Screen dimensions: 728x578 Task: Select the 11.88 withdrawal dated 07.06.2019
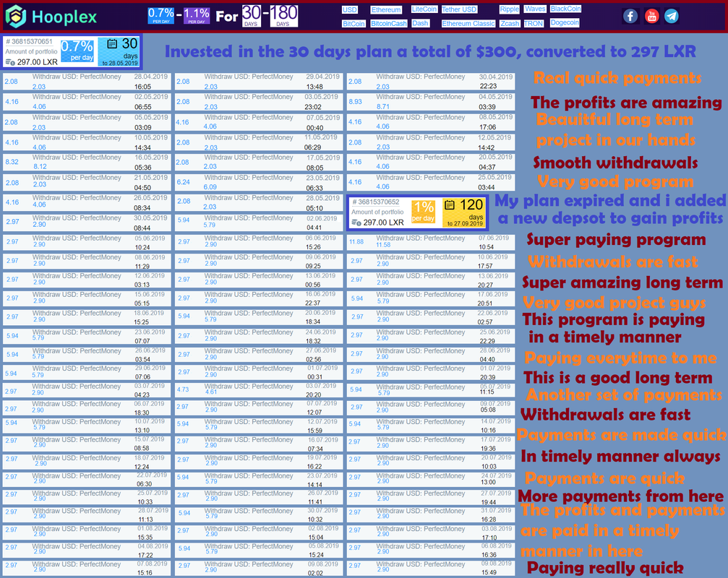[431, 242]
